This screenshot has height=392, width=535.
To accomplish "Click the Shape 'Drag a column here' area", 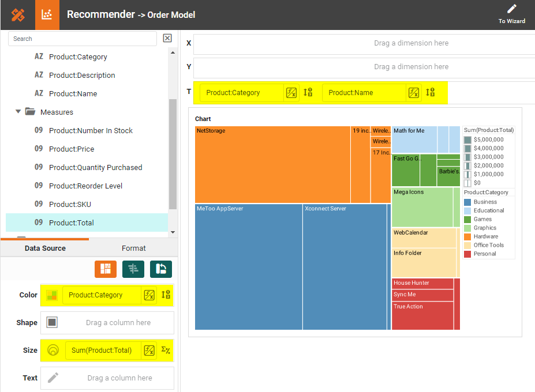I will click(x=118, y=322).
